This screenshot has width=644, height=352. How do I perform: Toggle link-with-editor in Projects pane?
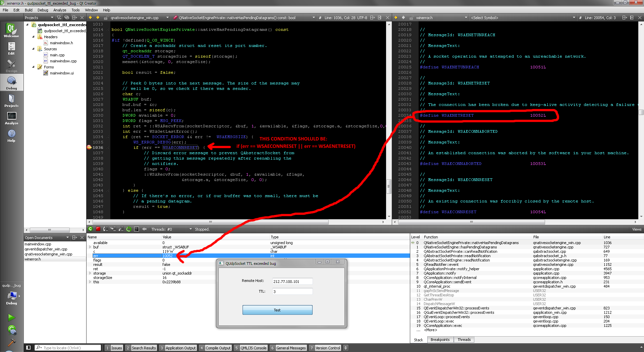click(x=66, y=17)
